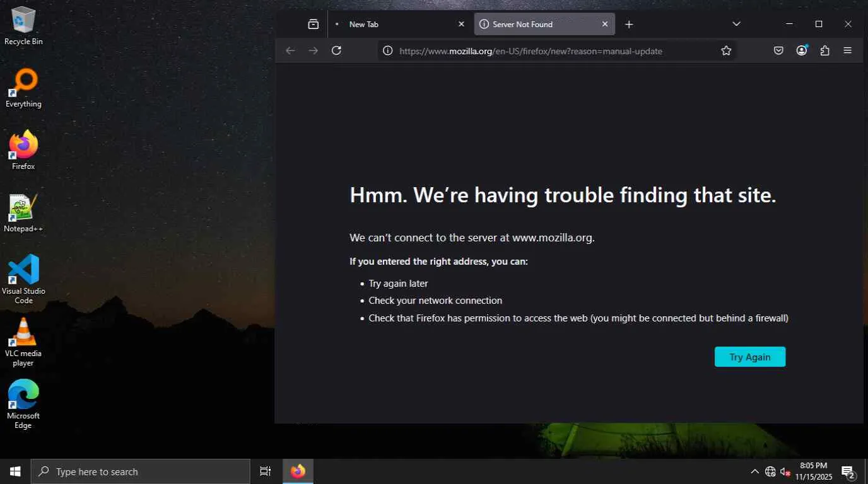This screenshot has width=868, height=484.
Task: Click the firewall permission list item
Action: (578, 318)
